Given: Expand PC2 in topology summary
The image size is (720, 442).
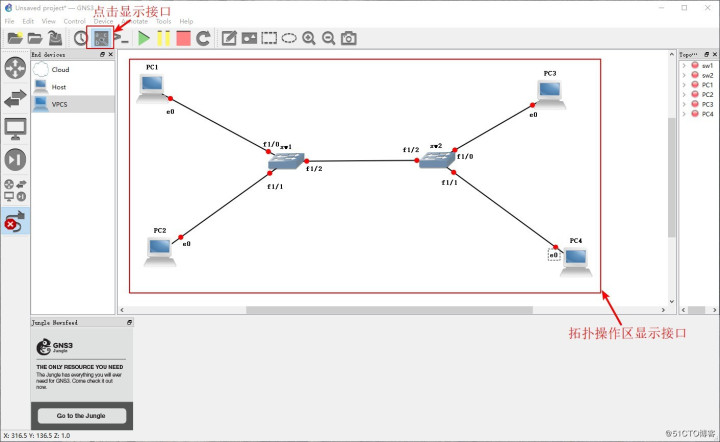Looking at the screenshot, I should point(684,95).
